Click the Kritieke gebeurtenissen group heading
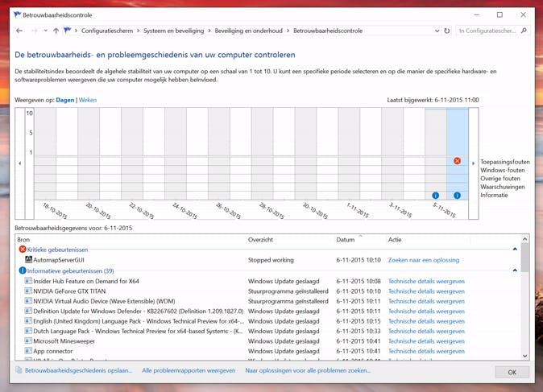This screenshot has width=543, height=392. click(57, 250)
